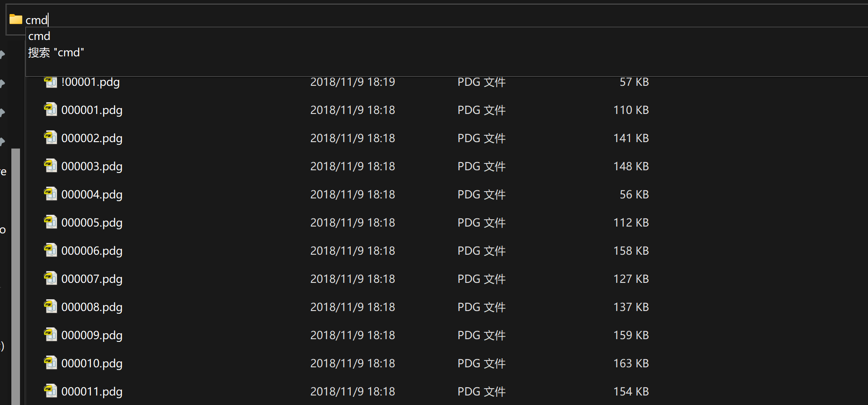The image size is (868, 405).
Task: Select the !00001.pdg file name
Action: point(90,82)
